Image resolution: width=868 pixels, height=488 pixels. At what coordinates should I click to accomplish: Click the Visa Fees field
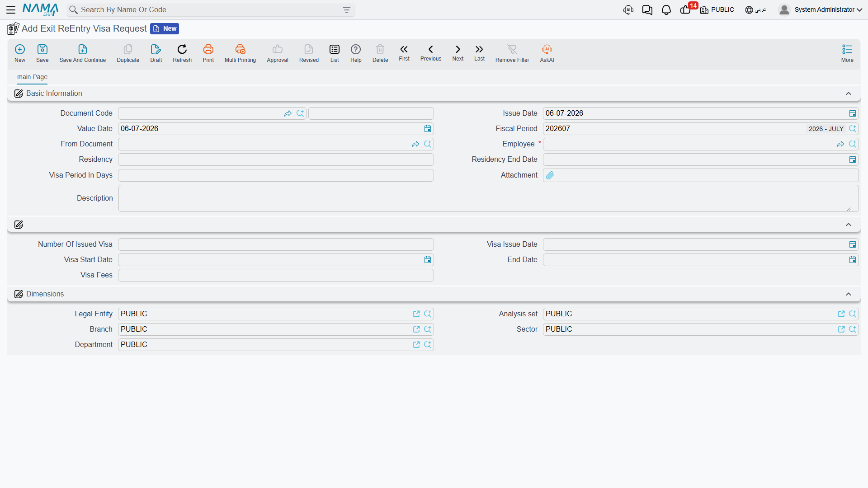[276, 275]
